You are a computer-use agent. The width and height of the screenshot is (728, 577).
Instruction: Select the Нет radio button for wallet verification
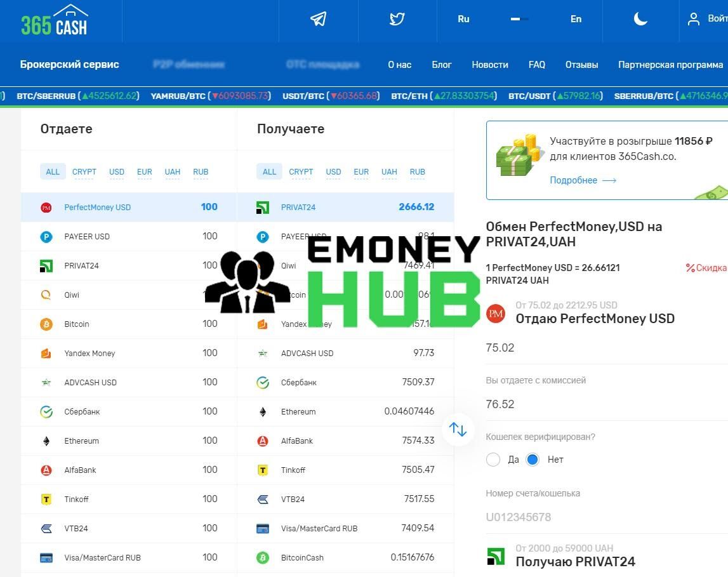[x=533, y=460]
